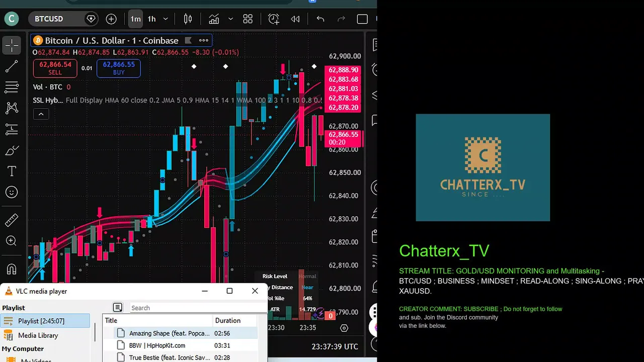Open the Indicators panel

click(x=214, y=19)
